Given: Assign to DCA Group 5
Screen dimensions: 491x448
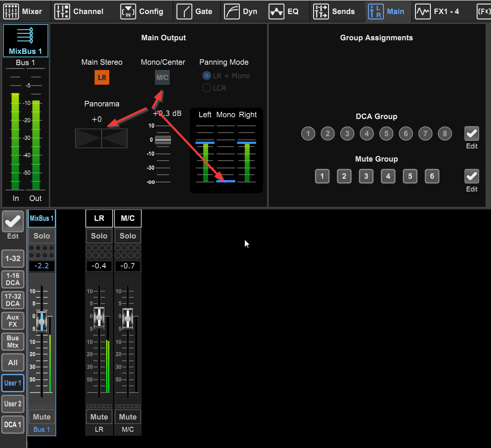Looking at the screenshot, I should coord(386,133).
